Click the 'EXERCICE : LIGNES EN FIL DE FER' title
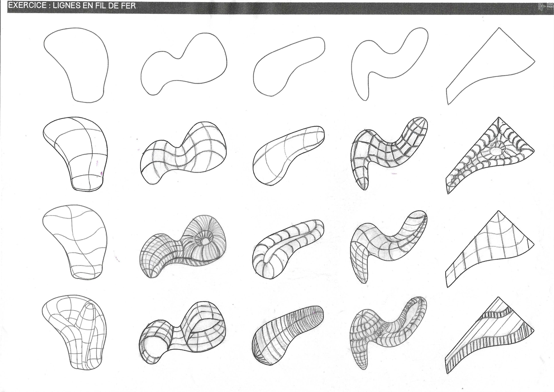Screen dimensions: 554x392 (x=72, y=6)
